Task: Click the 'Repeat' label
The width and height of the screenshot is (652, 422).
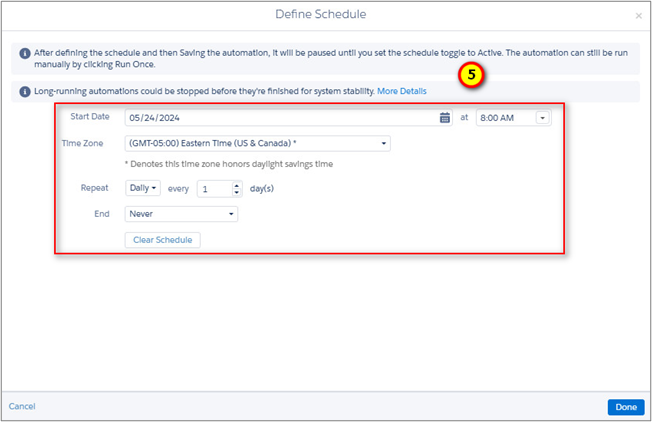Action: coord(94,188)
